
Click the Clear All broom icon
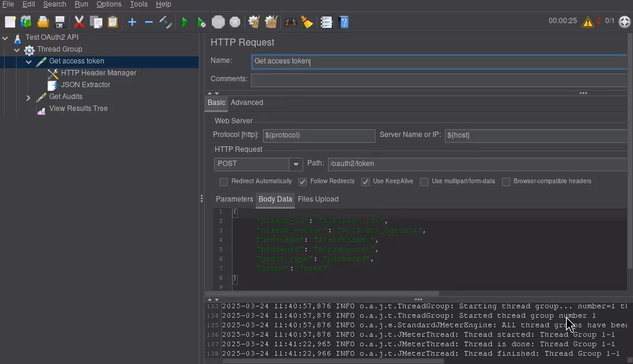pyautogui.click(x=271, y=23)
